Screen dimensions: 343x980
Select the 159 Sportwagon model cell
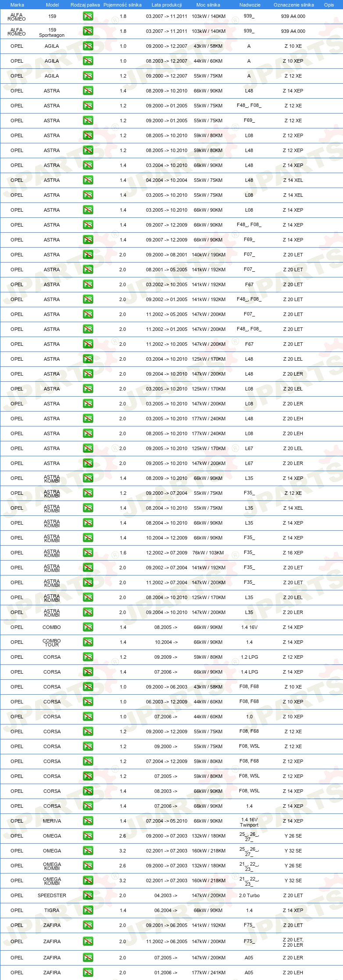(52, 32)
